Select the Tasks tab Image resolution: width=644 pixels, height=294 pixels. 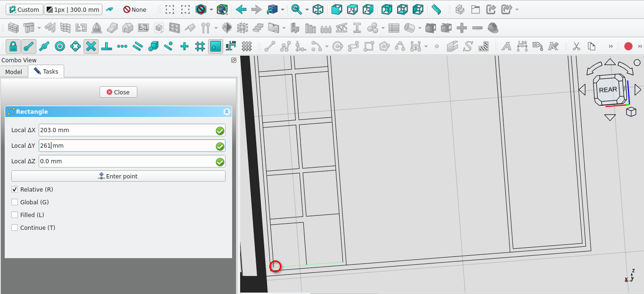(x=46, y=72)
